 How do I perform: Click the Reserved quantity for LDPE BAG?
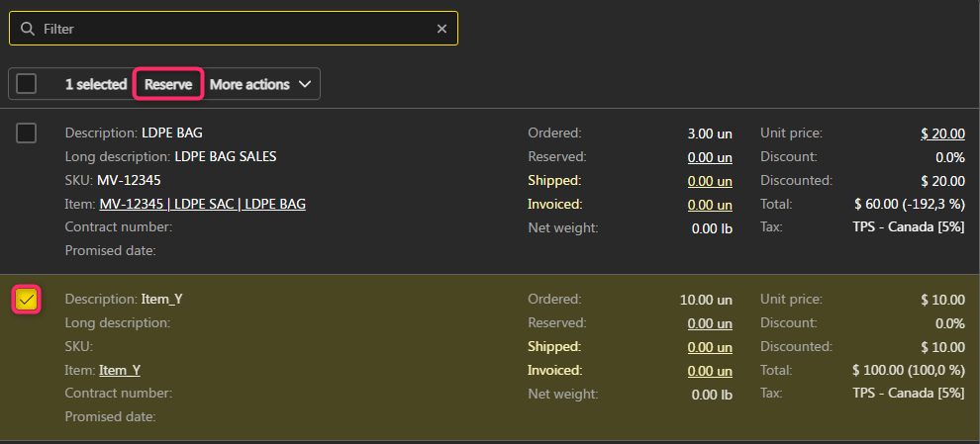(x=710, y=156)
